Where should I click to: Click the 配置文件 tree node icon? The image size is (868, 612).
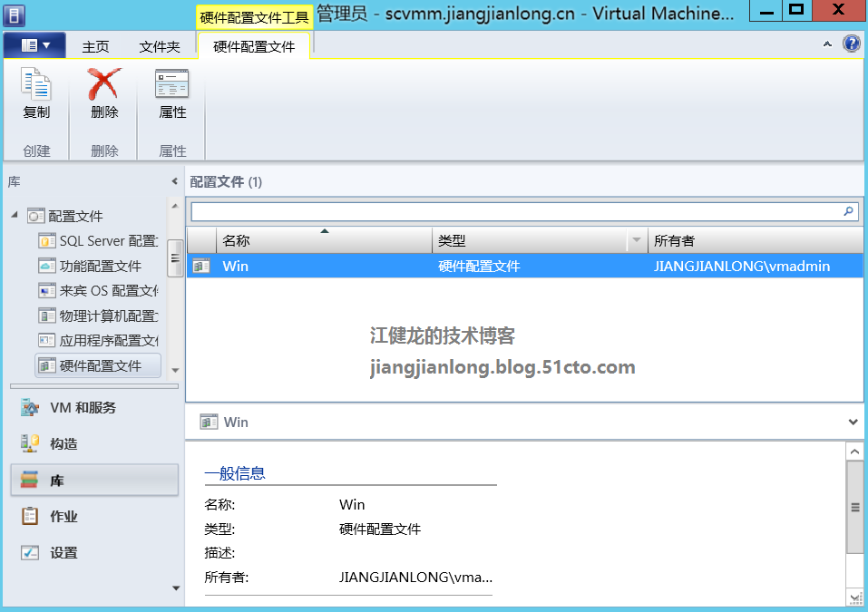click(x=35, y=216)
